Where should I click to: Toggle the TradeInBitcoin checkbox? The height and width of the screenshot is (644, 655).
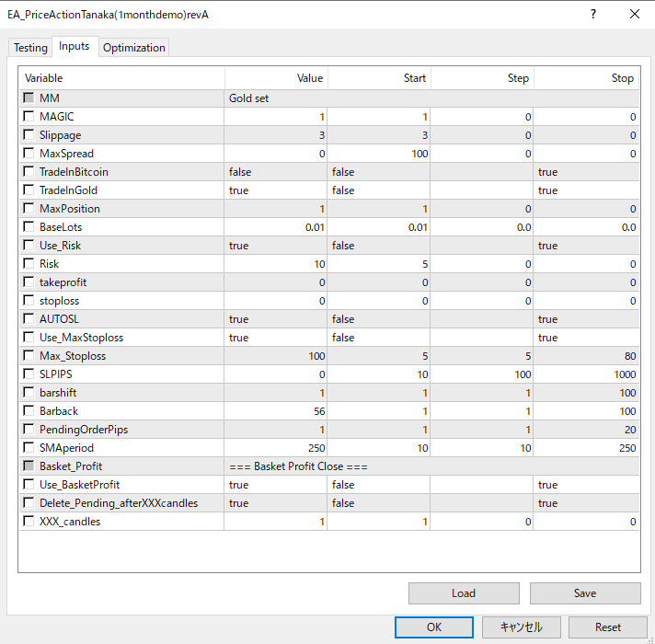click(29, 172)
